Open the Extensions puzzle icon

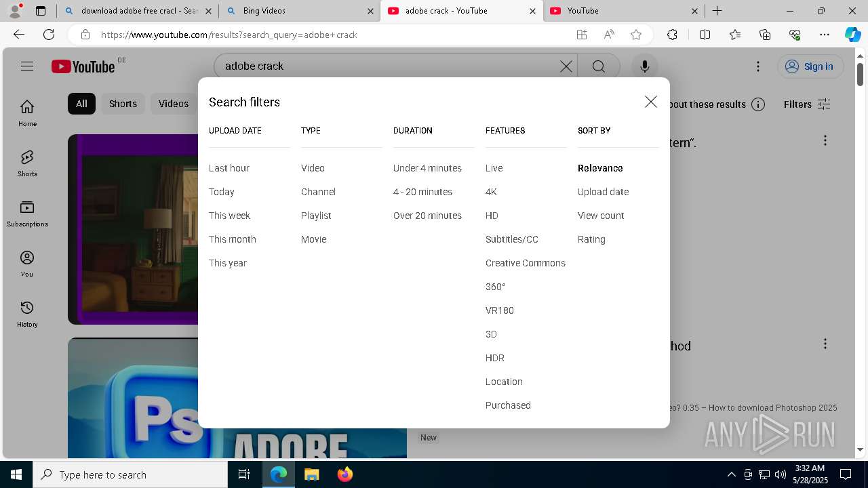(x=672, y=35)
